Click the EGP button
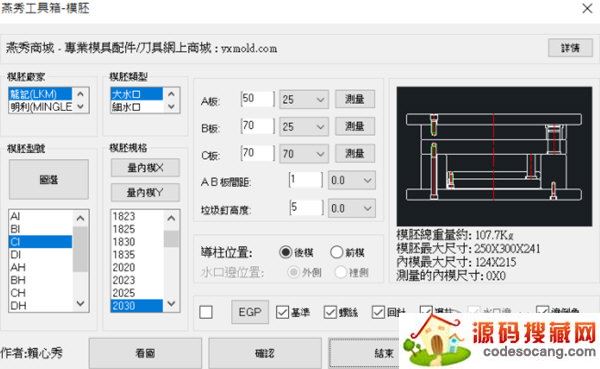Image resolution: width=600 pixels, height=369 pixels. coord(250,312)
